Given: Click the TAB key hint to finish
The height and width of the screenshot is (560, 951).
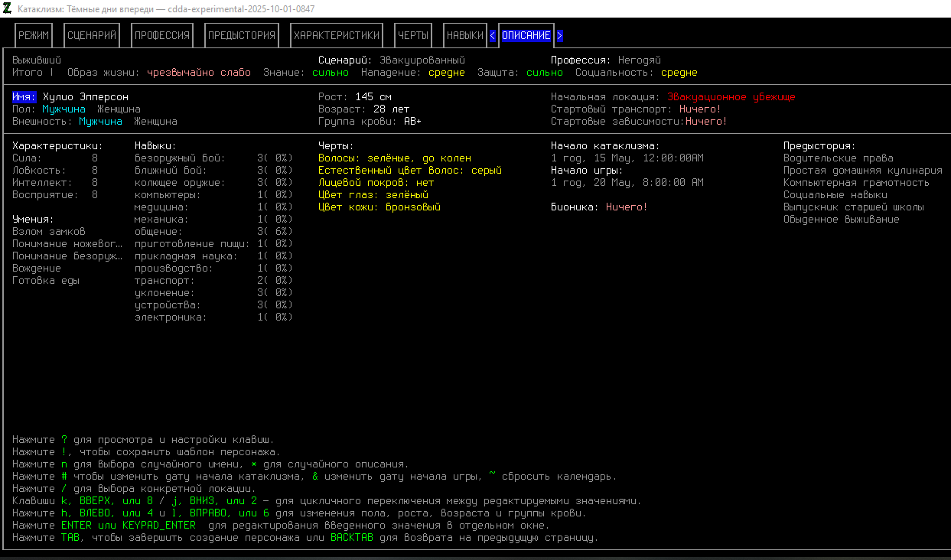Looking at the screenshot, I should pos(70,538).
